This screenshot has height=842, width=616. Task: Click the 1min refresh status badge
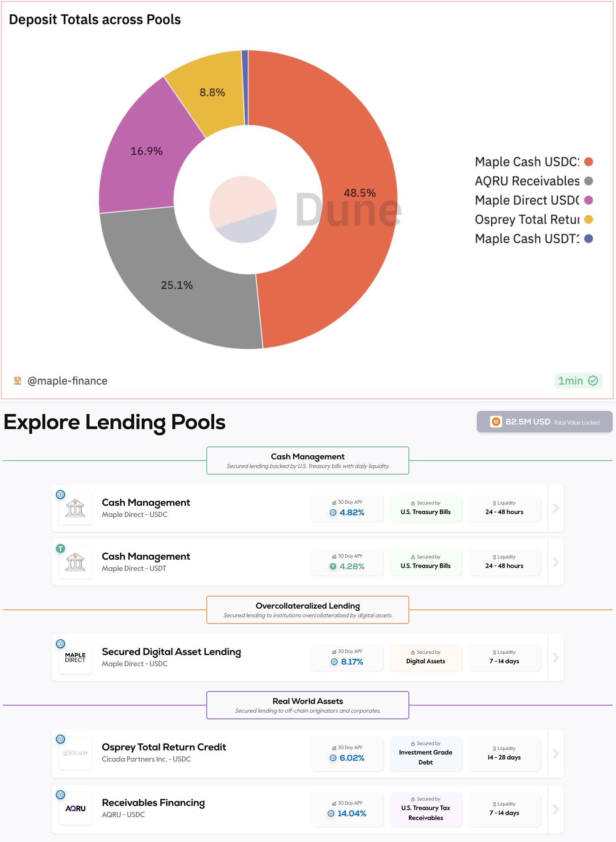[578, 381]
